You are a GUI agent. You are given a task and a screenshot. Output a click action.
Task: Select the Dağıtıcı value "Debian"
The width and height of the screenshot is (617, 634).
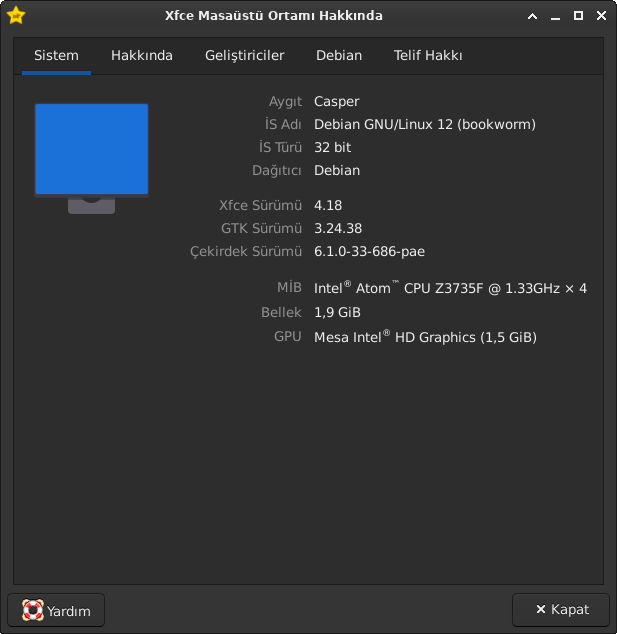337,171
